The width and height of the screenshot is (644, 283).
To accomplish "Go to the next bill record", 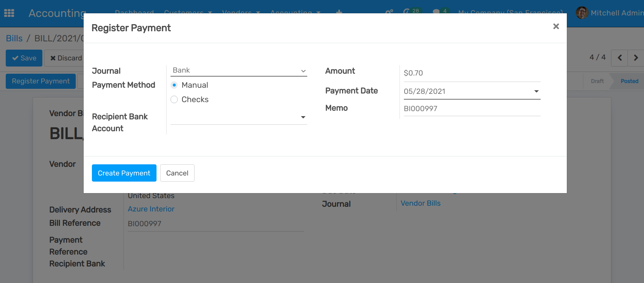I will point(635,58).
